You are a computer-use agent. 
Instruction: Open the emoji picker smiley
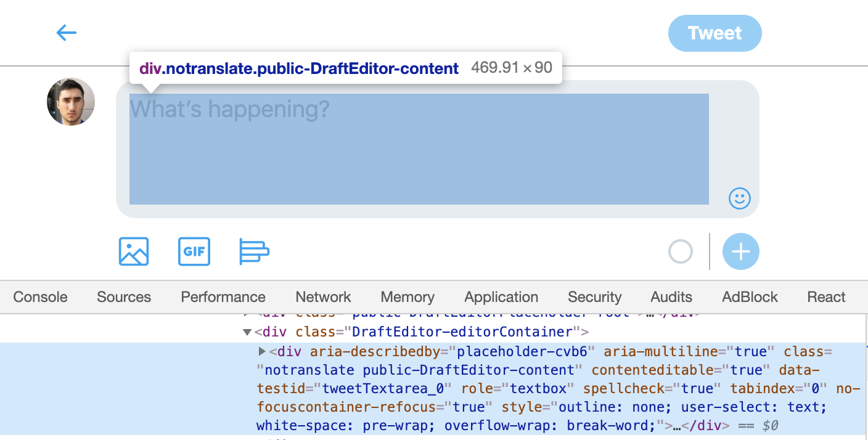pos(739,198)
